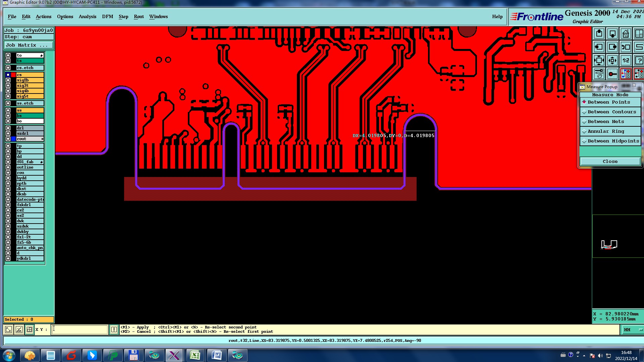Click the Home view icon
Image resolution: width=644 pixels, height=362 pixels.
click(626, 34)
